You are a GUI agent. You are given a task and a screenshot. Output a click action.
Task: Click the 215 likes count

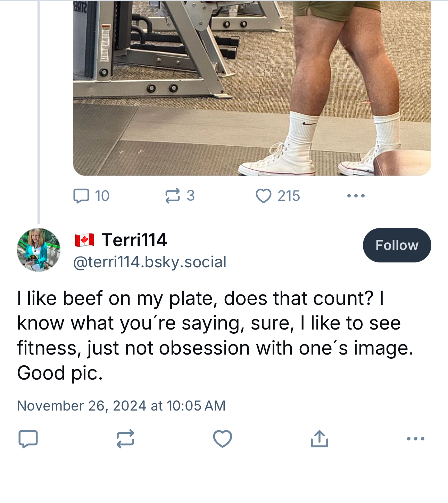coord(289,196)
